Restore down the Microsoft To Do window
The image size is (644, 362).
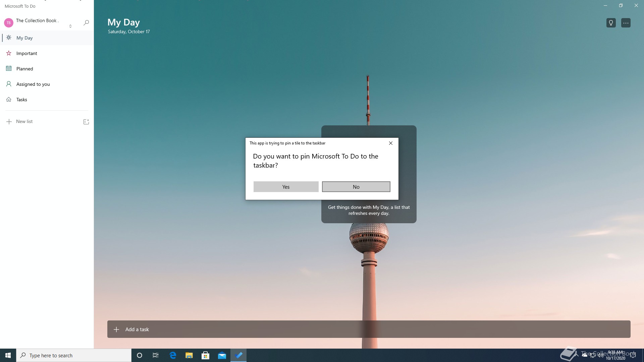[621, 6]
